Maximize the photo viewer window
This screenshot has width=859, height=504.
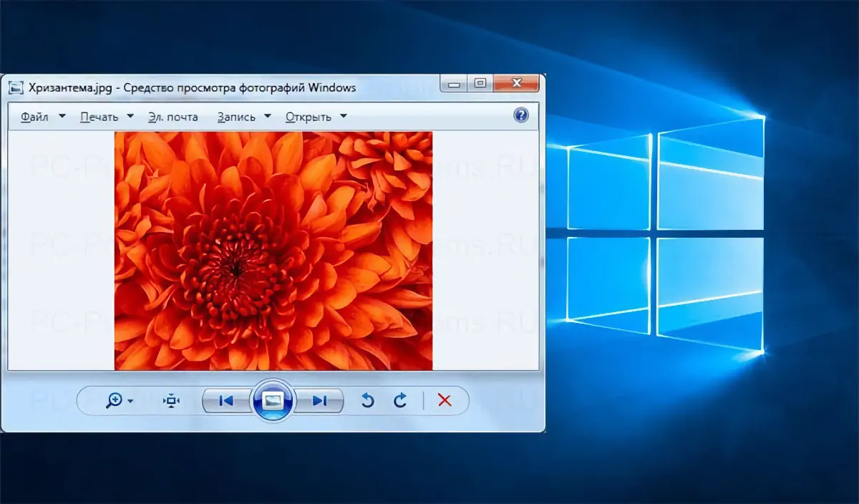[480, 84]
